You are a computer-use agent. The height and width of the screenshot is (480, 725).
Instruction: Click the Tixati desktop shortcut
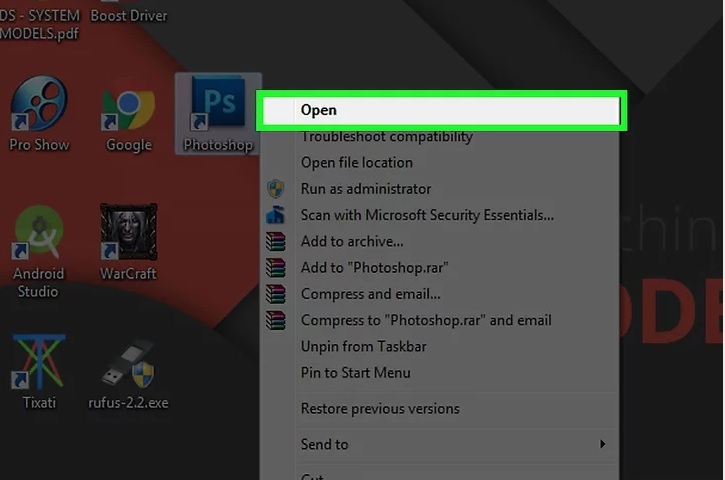tap(39, 372)
